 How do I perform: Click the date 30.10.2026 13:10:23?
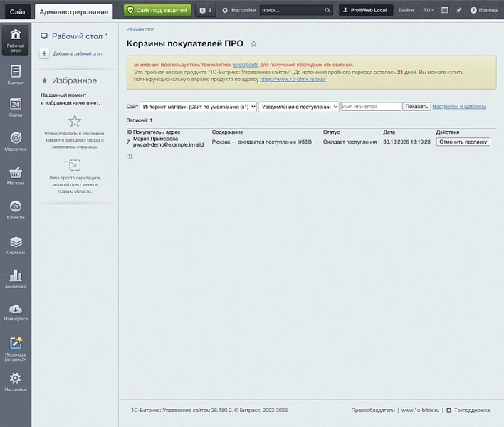click(406, 142)
